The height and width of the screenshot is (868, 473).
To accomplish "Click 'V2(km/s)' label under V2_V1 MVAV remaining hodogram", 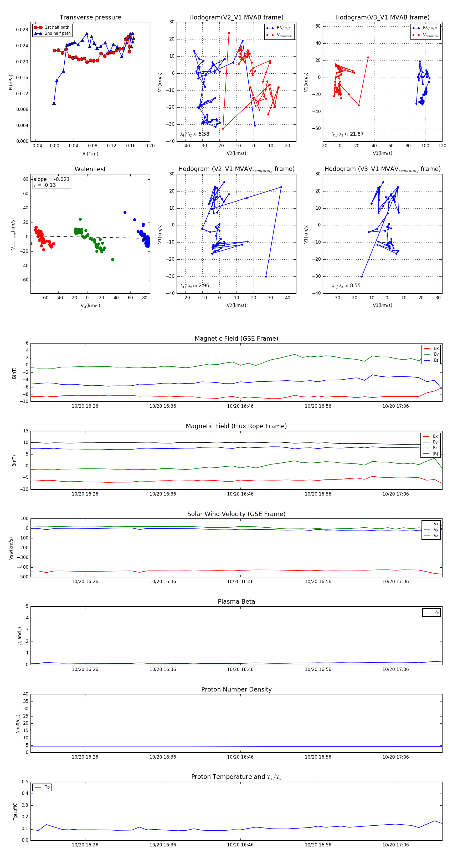I will [x=236, y=305].
